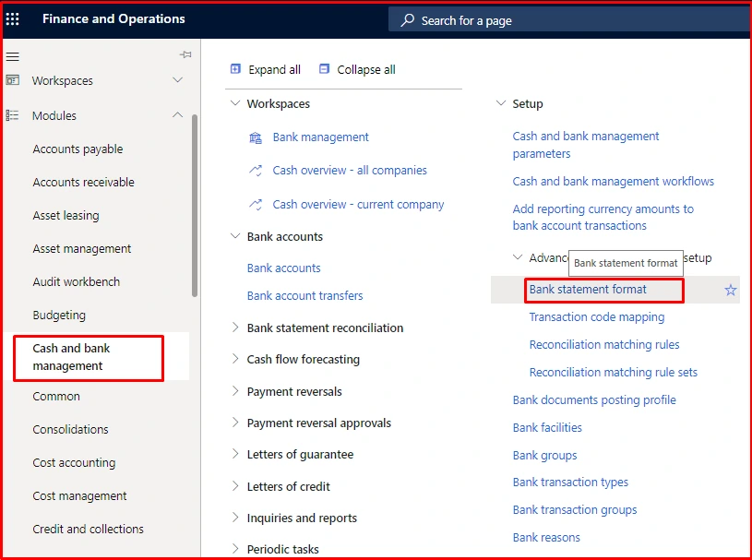
Task: Open Cash and bank management workflows
Action: [613, 181]
